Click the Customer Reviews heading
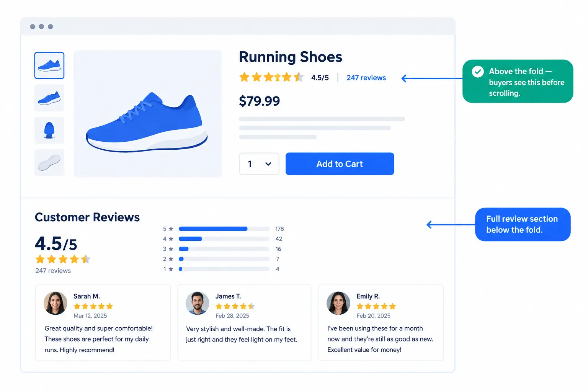 click(x=87, y=217)
